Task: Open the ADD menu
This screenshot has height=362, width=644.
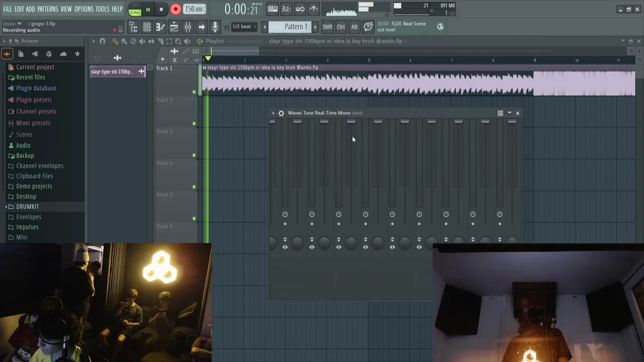Action: pyautogui.click(x=30, y=9)
